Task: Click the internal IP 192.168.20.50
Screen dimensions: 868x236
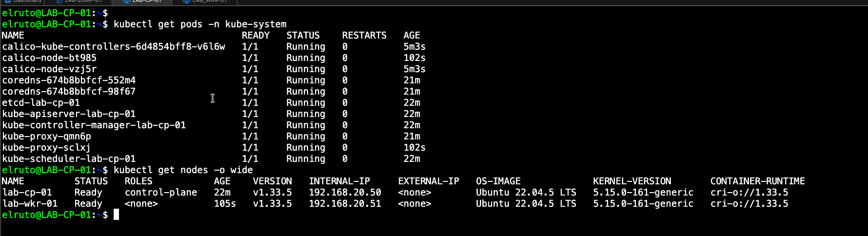Action: [x=345, y=193]
